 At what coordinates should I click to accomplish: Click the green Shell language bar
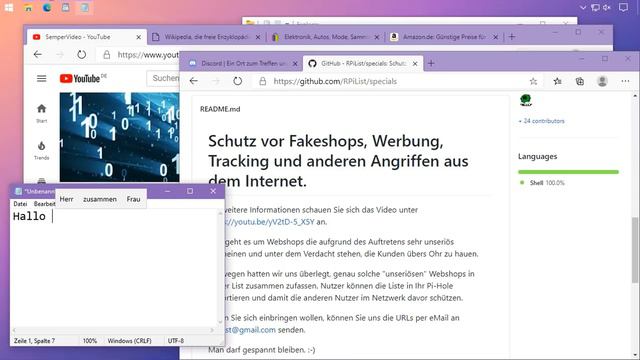pos(568,172)
